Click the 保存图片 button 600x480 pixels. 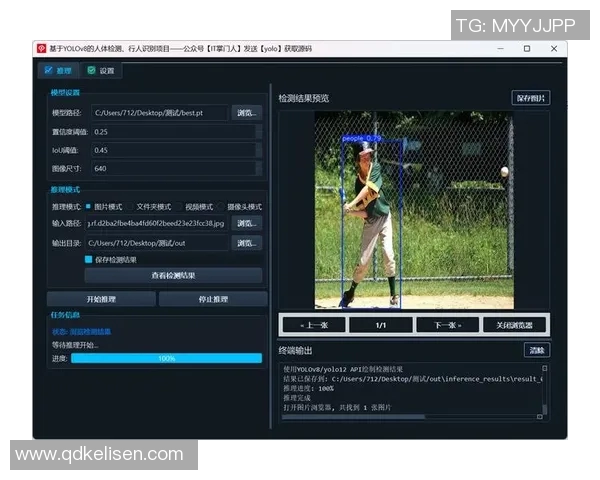pos(530,98)
